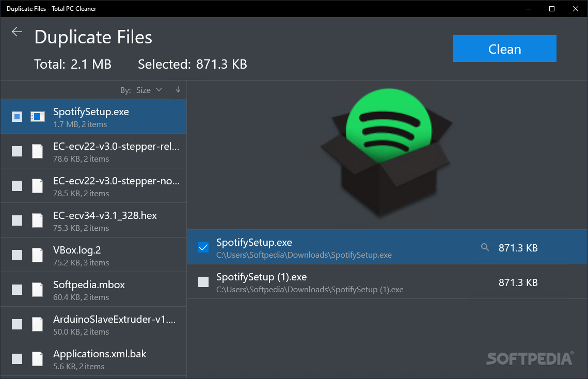This screenshot has height=379, width=588.
Task: Select 'SpotifySetup.exe' group name in list
Action: (91, 112)
